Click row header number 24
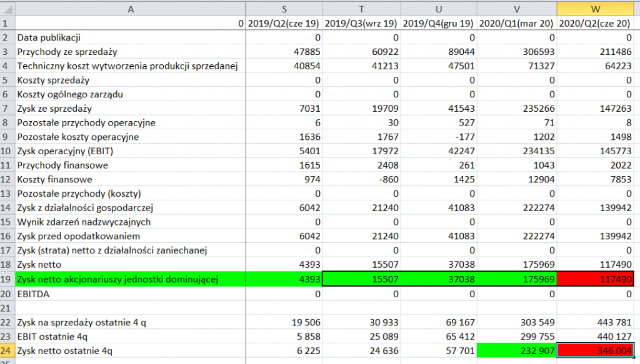This screenshot has height=364, width=640. pos(7,351)
